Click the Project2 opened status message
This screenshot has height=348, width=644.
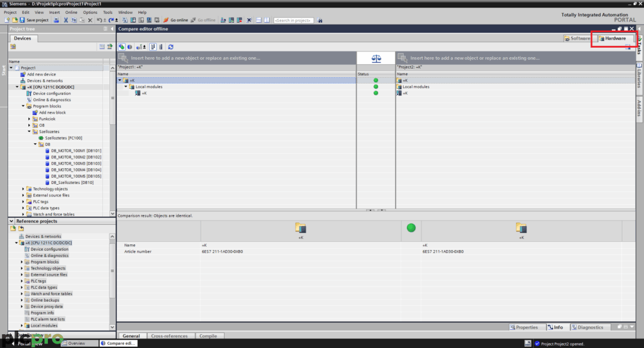562,344
